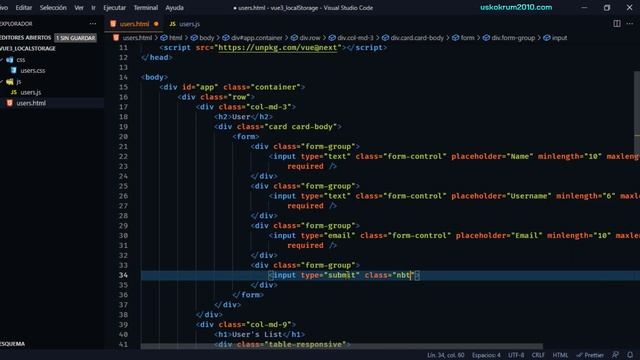Open the Ayuda menu
Screen dimensions: 640x360
(174, 8)
